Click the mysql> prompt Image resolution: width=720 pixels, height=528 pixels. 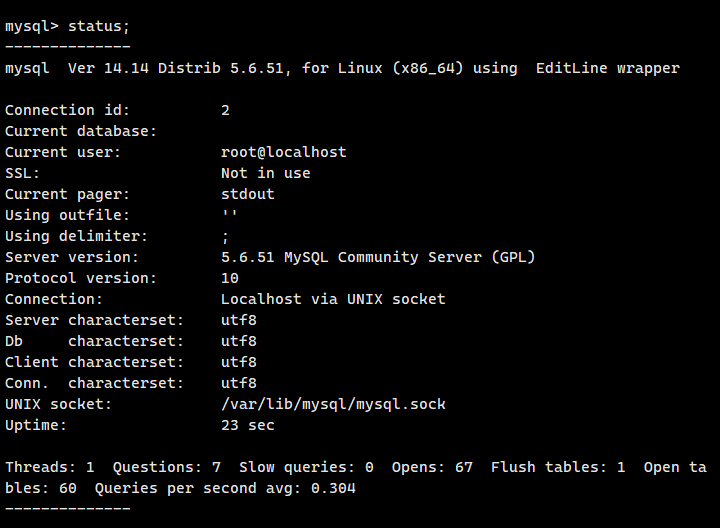(31, 26)
